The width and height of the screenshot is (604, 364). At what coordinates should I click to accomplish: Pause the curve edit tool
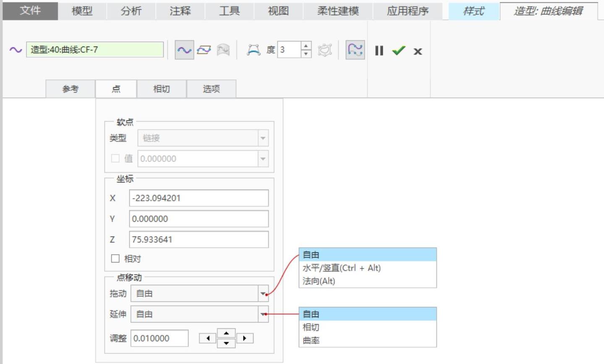[379, 51]
